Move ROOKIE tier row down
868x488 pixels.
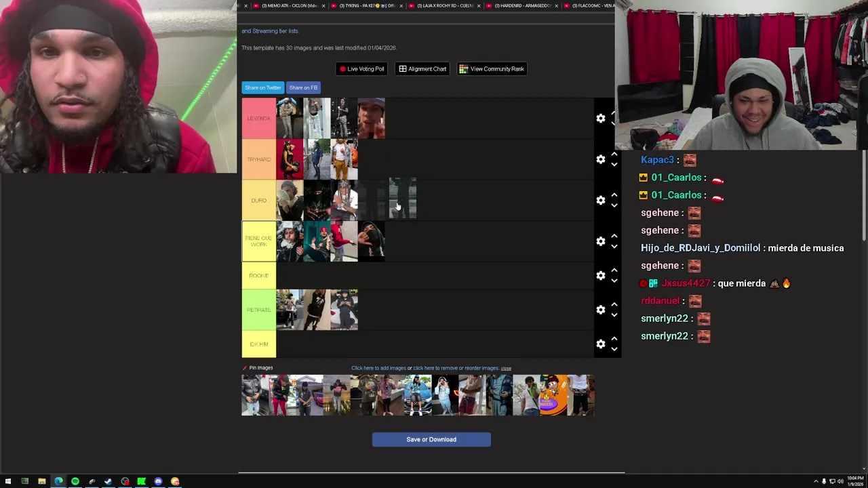coord(614,281)
